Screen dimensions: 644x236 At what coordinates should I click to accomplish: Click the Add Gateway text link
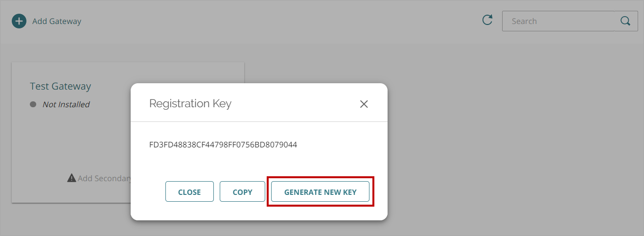pyautogui.click(x=57, y=21)
